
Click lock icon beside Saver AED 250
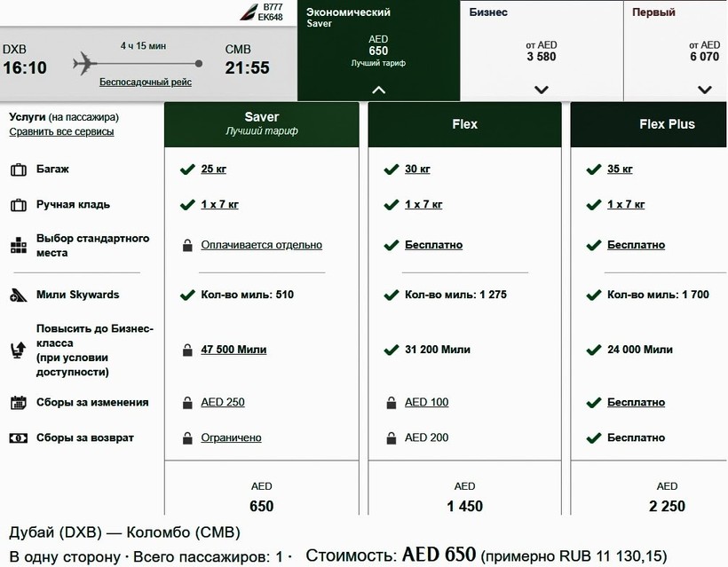click(187, 403)
